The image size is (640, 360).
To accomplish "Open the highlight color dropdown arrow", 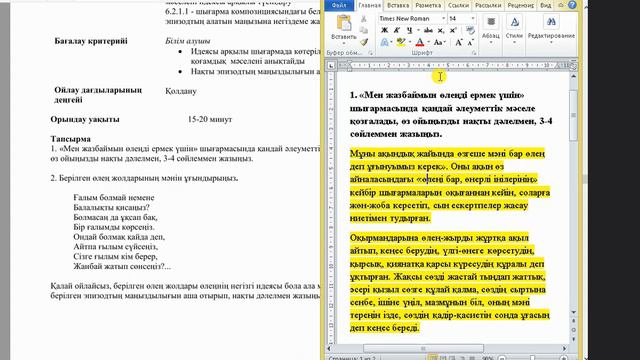I will pos(409,42).
